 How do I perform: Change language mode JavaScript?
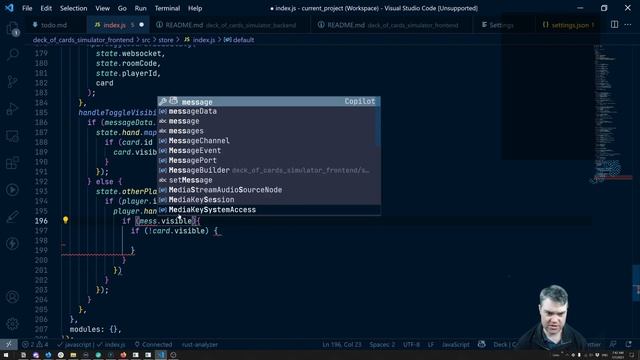pos(456,344)
